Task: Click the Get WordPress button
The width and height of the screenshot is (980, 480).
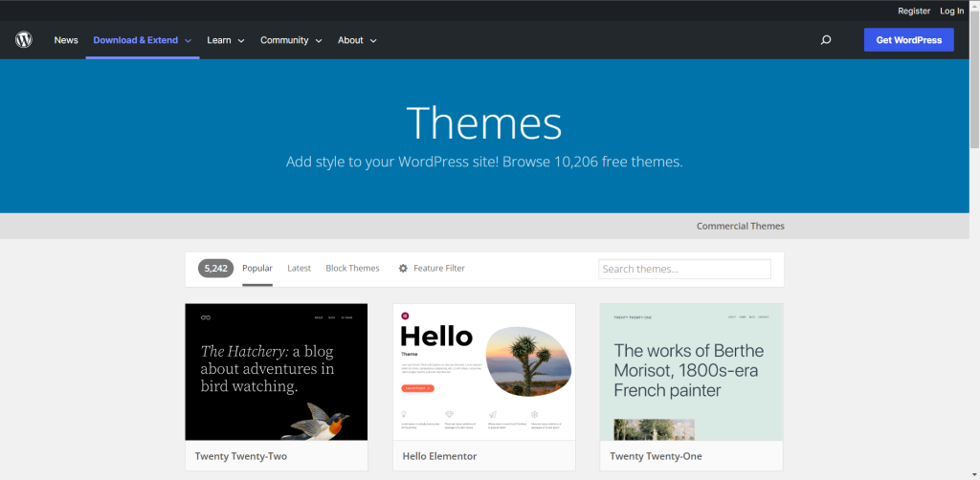Action: 909,40
